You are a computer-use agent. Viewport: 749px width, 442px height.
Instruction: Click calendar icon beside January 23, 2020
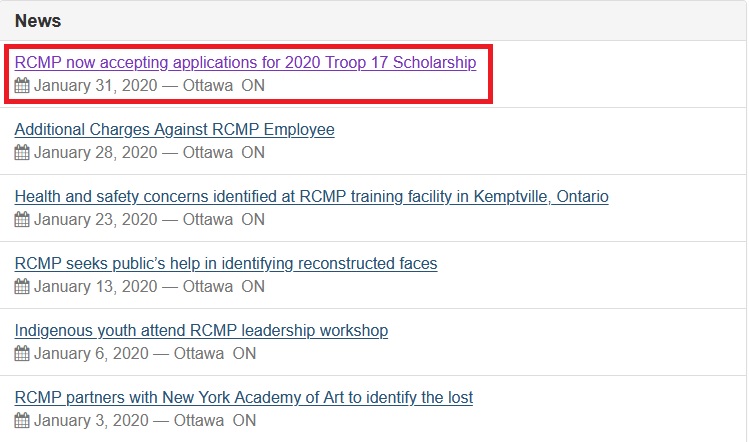pyautogui.click(x=22, y=220)
